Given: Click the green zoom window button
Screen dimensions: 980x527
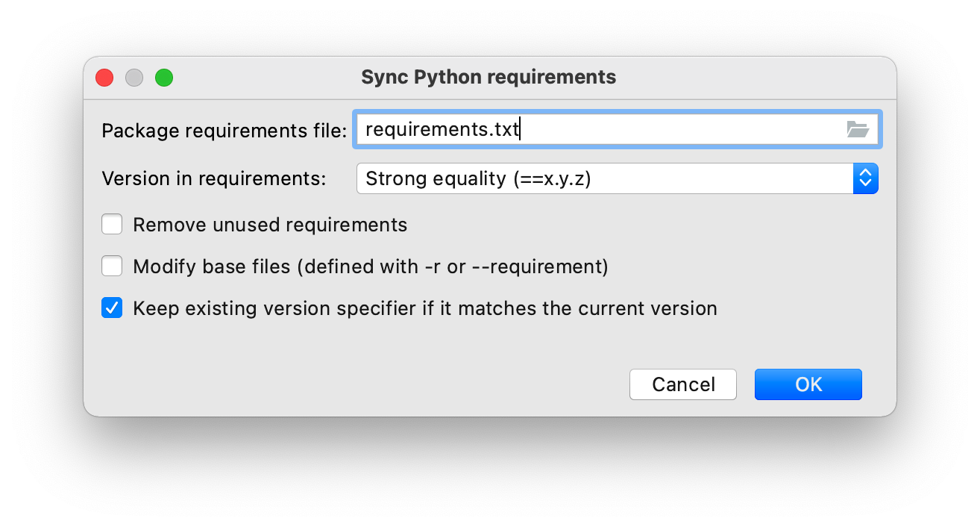Looking at the screenshot, I should click(164, 77).
